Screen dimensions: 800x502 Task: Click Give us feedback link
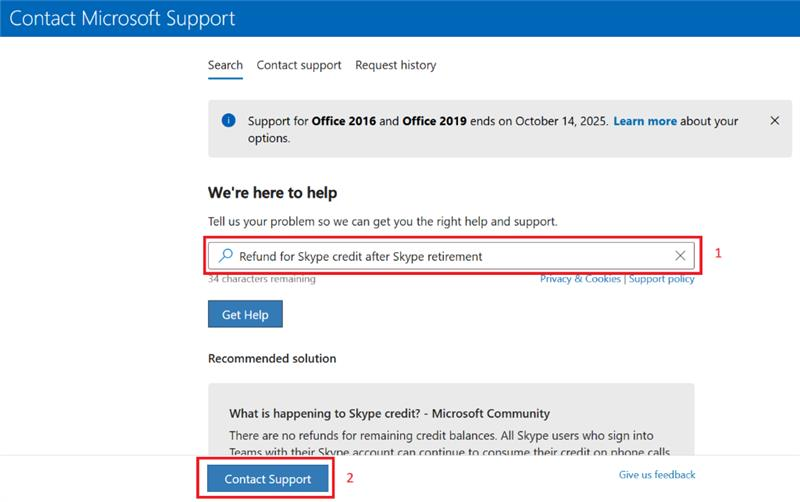pos(657,475)
